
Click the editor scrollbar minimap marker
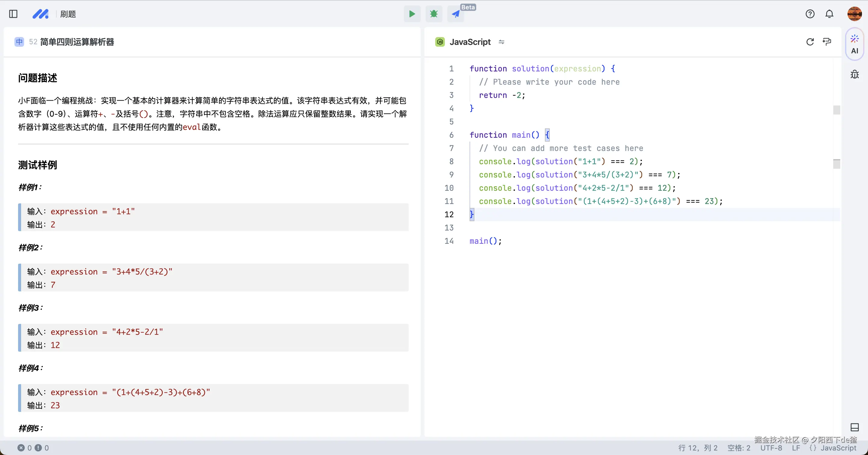pyautogui.click(x=836, y=110)
